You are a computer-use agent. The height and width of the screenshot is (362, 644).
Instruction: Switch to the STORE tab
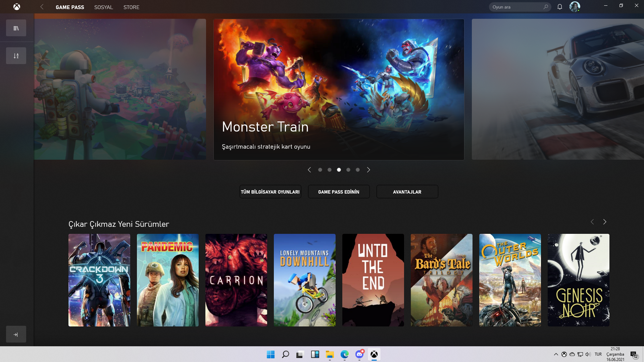131,7
